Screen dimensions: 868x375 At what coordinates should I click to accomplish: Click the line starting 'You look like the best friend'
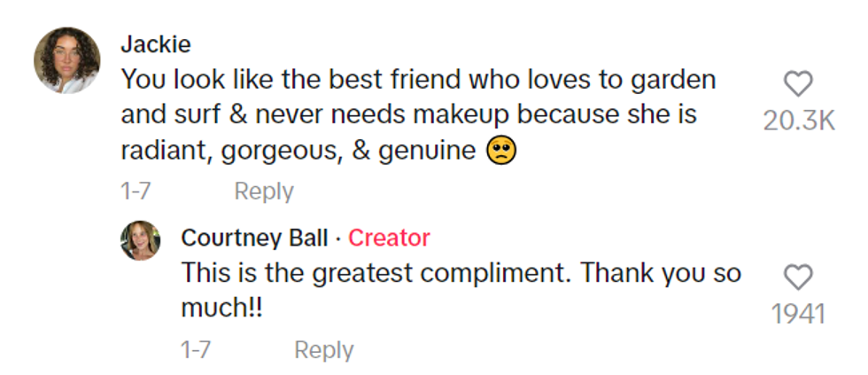click(417, 80)
